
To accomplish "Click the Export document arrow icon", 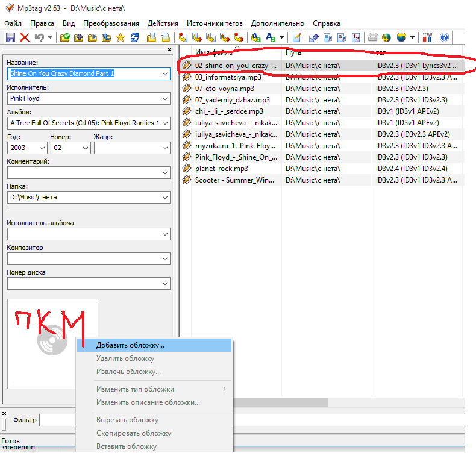I will click(313, 37).
